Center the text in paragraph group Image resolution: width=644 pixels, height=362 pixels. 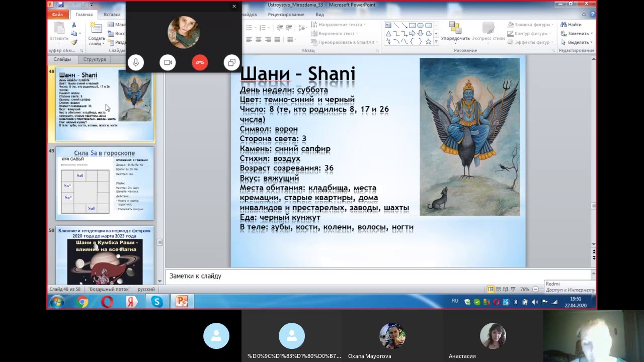tap(258, 39)
